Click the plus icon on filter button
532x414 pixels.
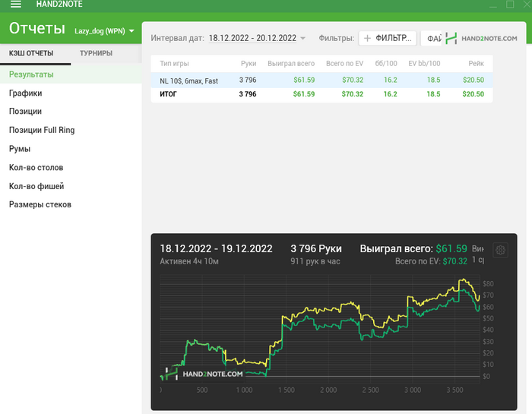click(367, 38)
